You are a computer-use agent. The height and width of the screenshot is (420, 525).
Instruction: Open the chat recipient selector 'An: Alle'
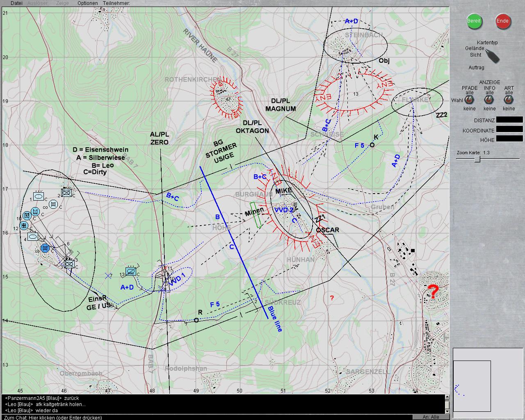(x=431, y=417)
